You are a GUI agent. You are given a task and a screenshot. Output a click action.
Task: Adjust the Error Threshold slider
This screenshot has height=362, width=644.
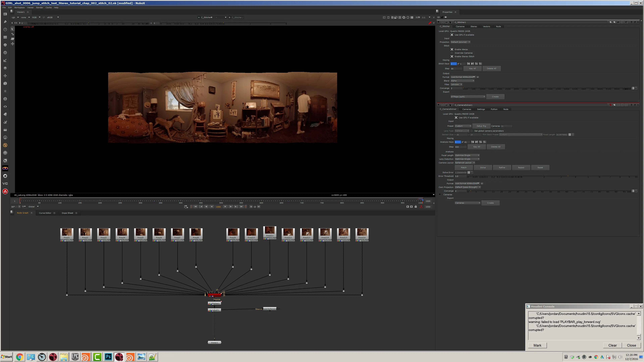click(552, 176)
